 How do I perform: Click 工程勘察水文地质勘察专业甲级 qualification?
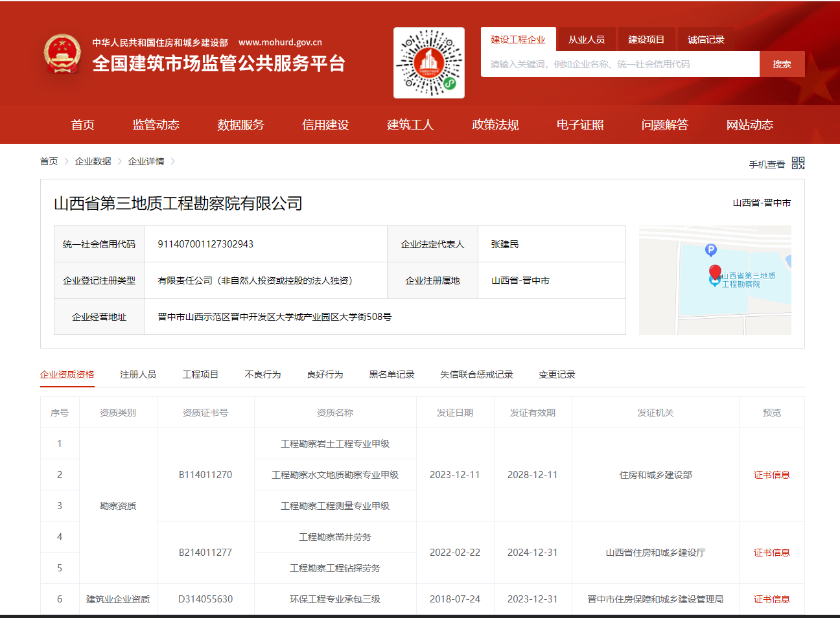[x=335, y=475]
